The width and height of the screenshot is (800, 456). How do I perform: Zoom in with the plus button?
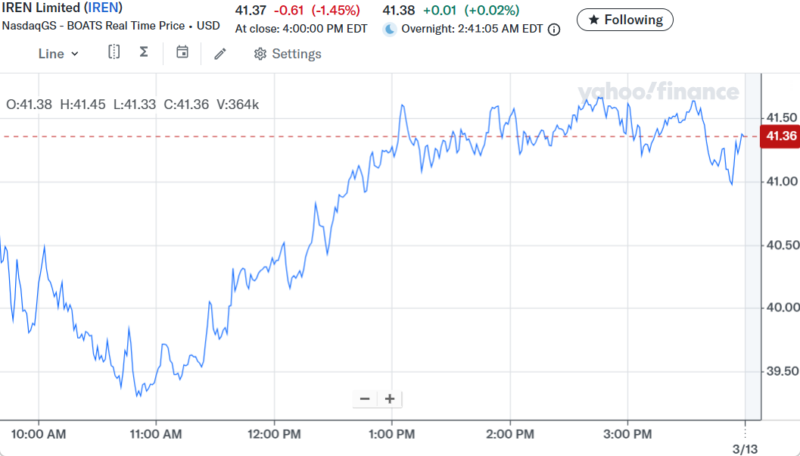click(390, 399)
